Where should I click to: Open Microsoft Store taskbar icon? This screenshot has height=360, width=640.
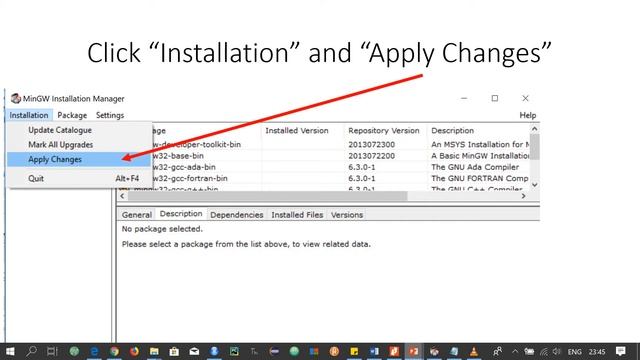[174, 351]
